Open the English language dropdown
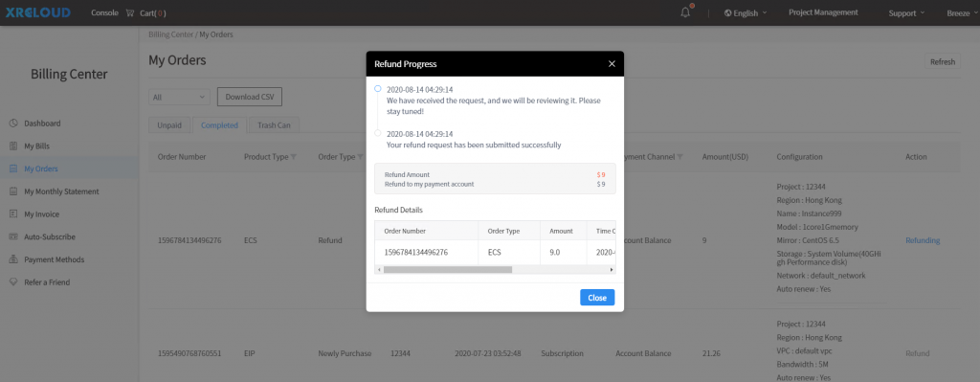The height and width of the screenshot is (382, 980). [x=746, y=13]
